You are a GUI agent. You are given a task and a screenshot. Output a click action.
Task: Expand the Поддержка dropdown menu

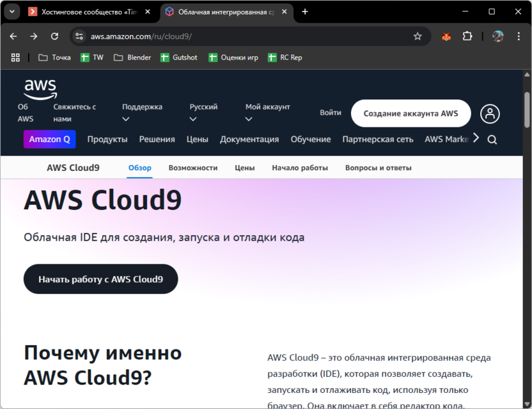[142, 113]
